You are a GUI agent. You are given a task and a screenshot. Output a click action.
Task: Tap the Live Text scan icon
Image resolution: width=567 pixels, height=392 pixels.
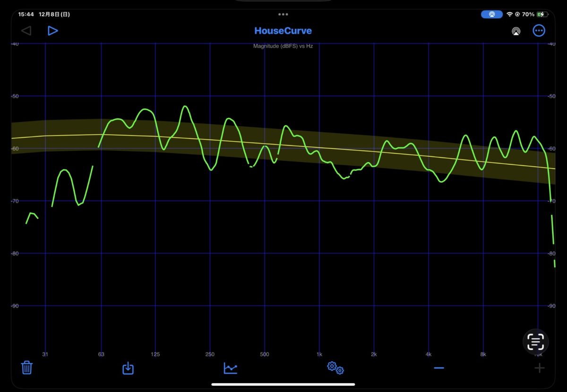pos(536,341)
